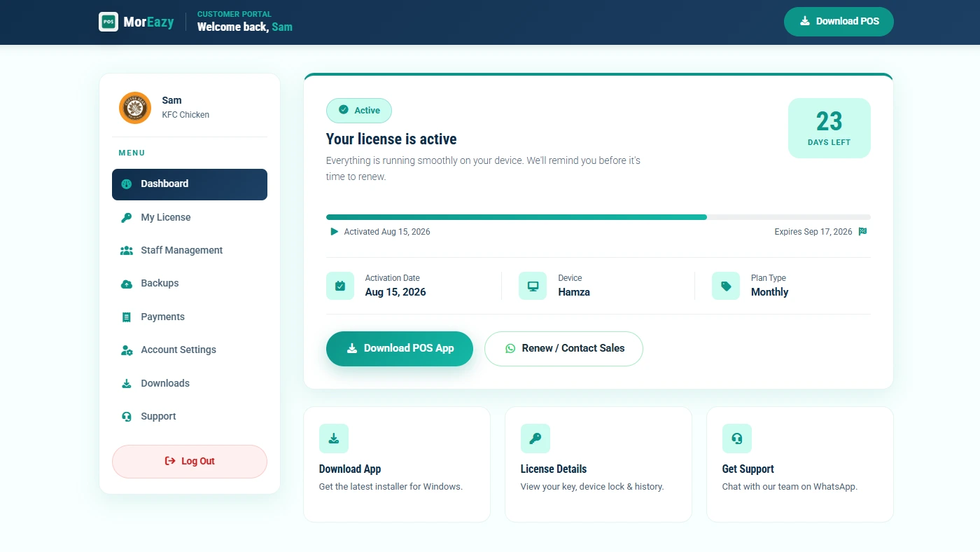Click "Activated Aug 15, 2026" text
This screenshot has width=980, height=552.
387,232
